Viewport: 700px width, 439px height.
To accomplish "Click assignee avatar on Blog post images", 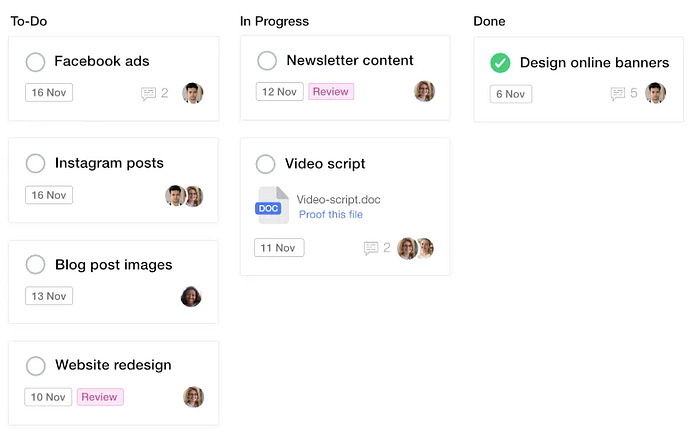I will 191,297.
